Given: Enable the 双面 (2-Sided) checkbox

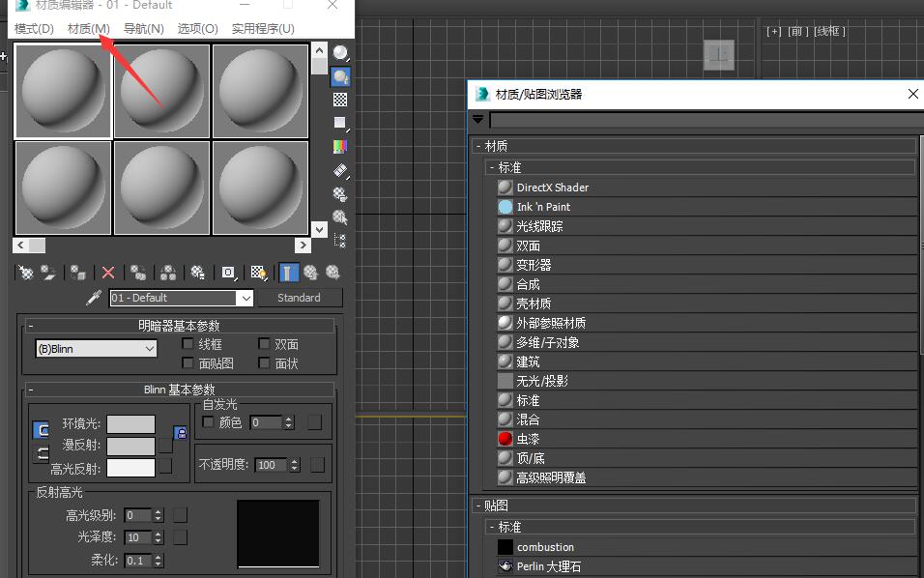Looking at the screenshot, I should (264, 344).
